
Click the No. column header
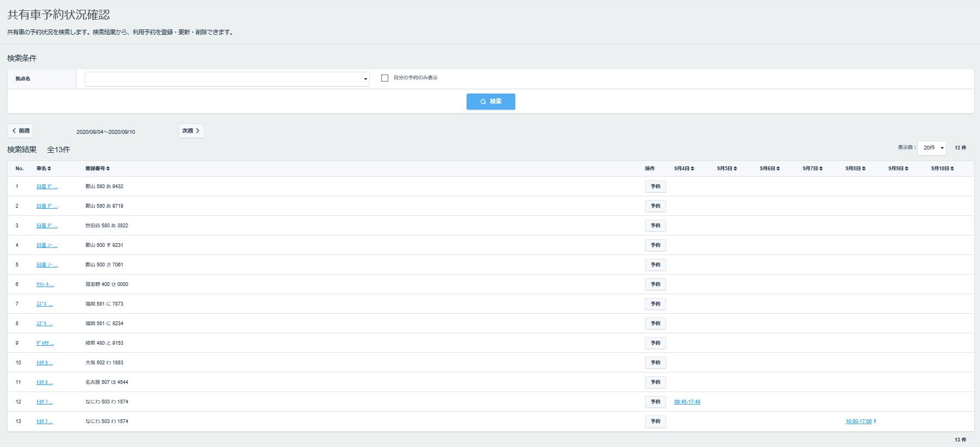[20, 169]
